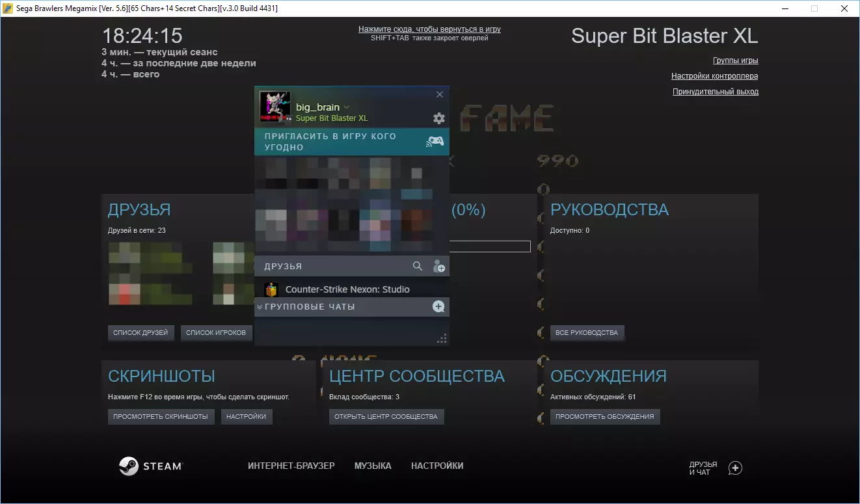
Task: Open ИНТЕРНЕТ-БРАУЗЕР in the bottom menu
Action: [291, 466]
